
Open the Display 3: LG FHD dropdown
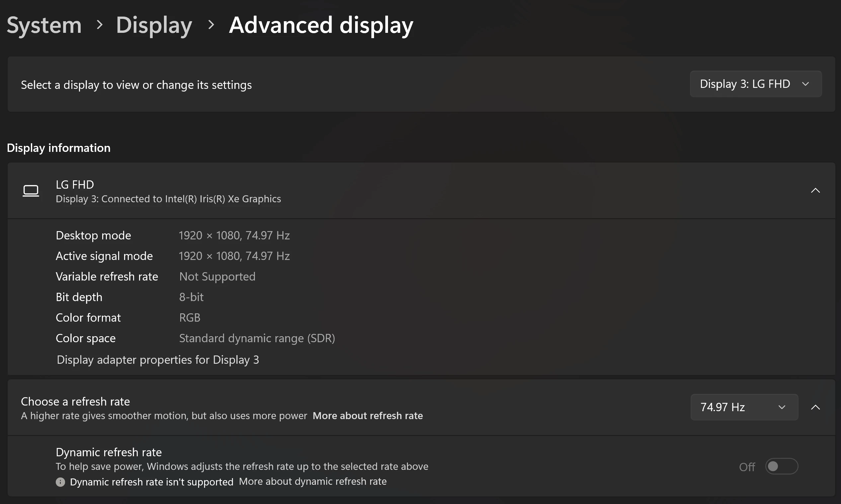(755, 84)
